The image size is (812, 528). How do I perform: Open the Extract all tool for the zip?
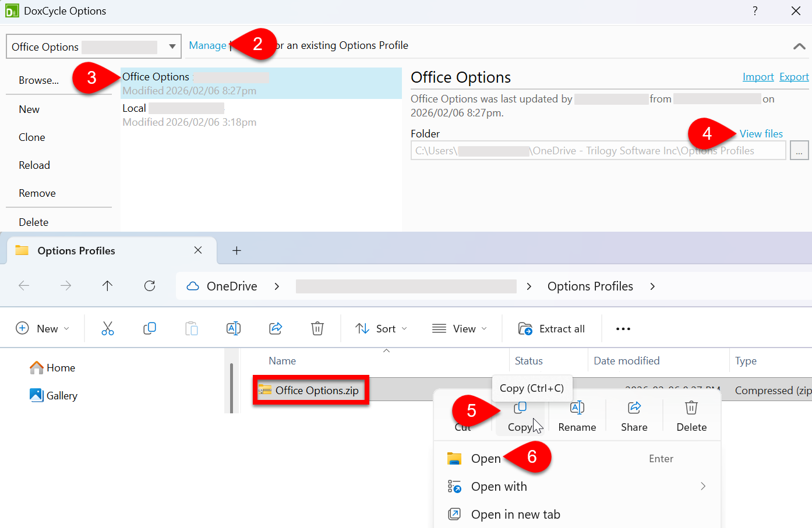[550, 328]
